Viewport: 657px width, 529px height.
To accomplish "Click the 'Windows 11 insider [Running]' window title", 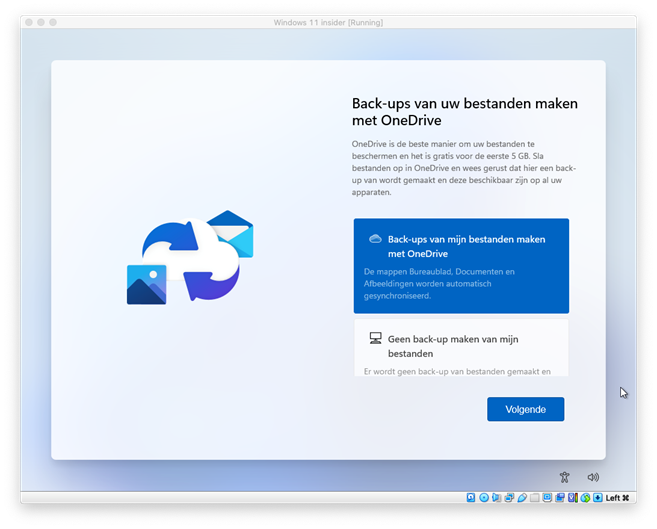I will coord(328,23).
